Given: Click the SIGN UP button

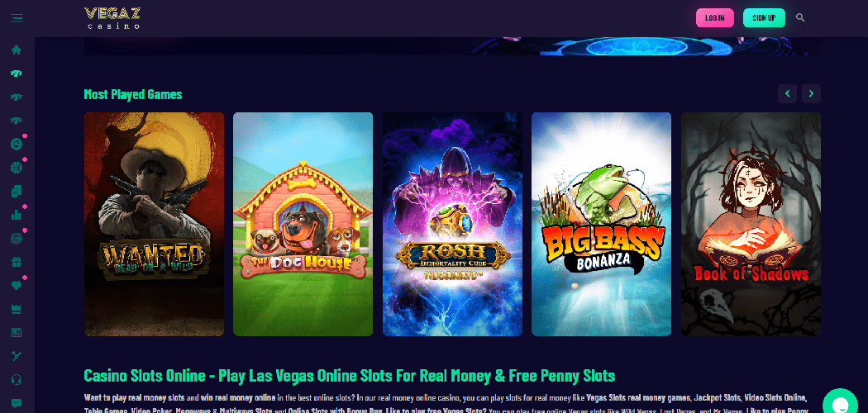Looking at the screenshot, I should pos(764,17).
